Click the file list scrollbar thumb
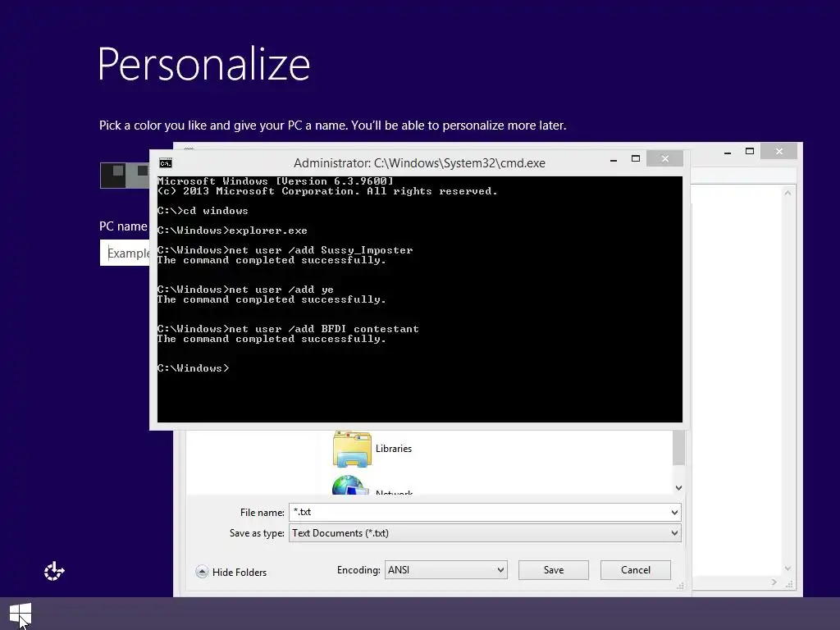Viewport: 840px width, 630px height. pyautogui.click(x=678, y=448)
